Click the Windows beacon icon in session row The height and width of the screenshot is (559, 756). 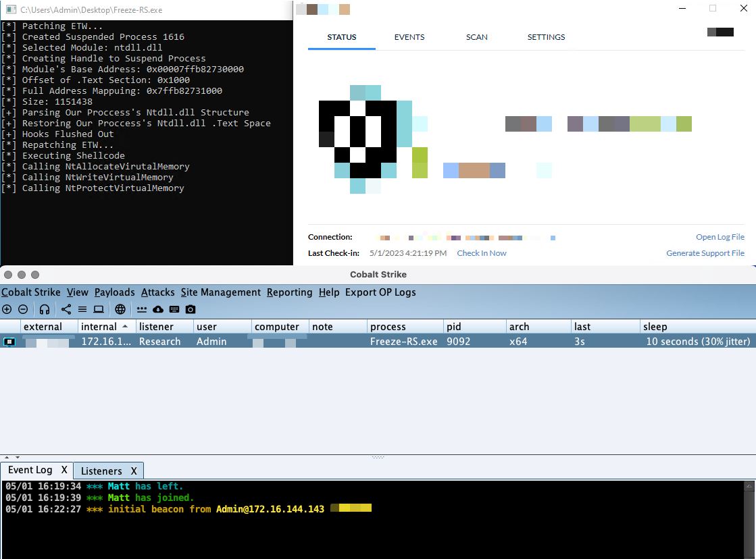(9, 342)
